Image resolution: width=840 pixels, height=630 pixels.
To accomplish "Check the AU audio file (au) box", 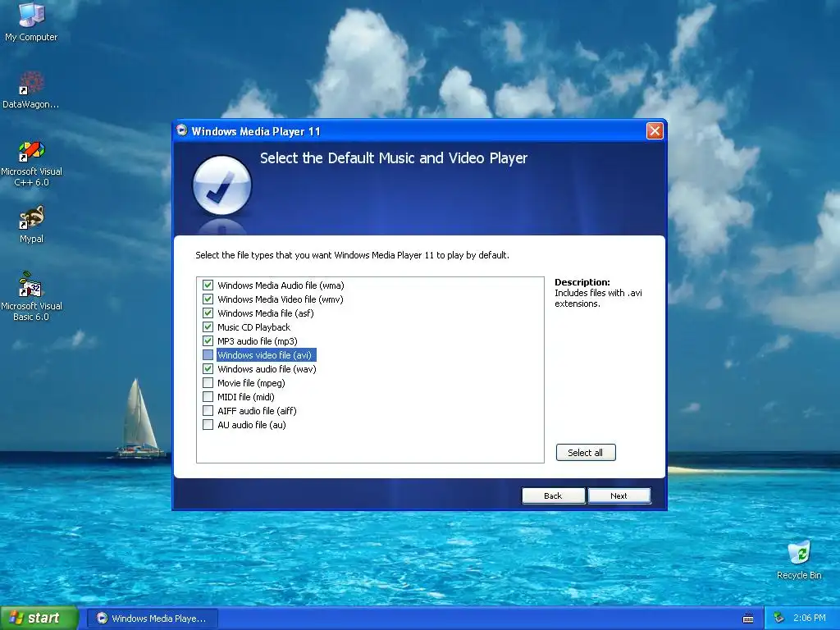I will point(208,424).
